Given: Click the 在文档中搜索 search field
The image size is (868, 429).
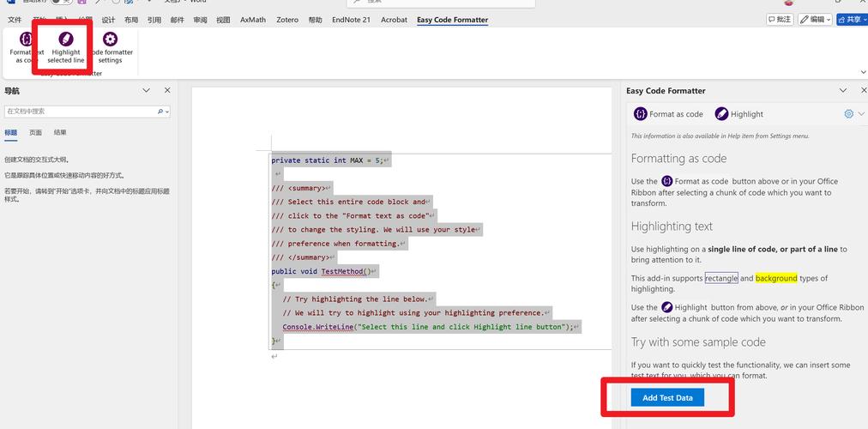Looking at the screenshot, I should pyautogui.click(x=77, y=112).
